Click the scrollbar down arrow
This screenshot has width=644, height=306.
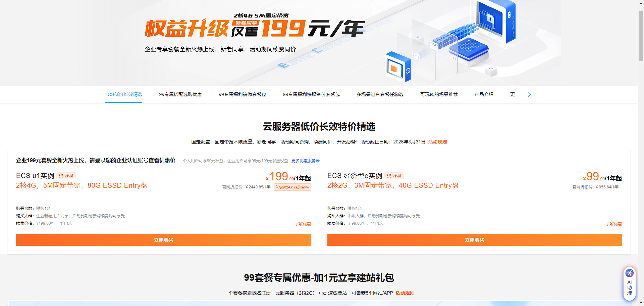pyautogui.click(x=641, y=303)
